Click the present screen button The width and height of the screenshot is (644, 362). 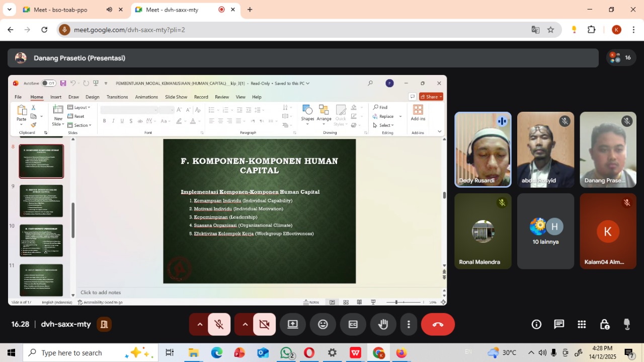(x=293, y=325)
